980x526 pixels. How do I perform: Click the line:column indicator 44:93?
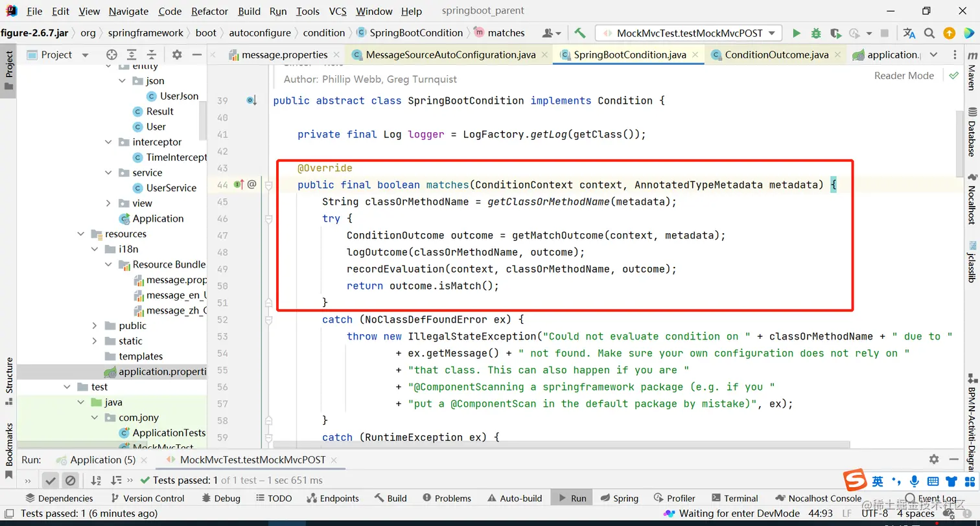coord(820,514)
